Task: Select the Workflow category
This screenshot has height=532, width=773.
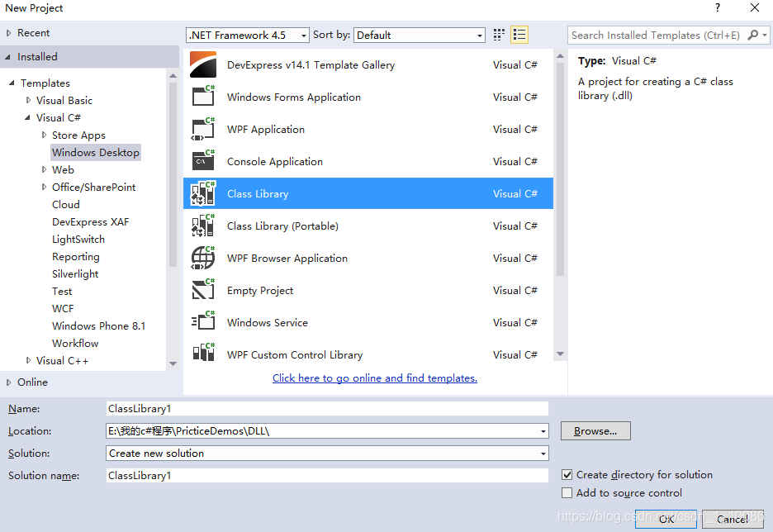Action: (x=75, y=343)
